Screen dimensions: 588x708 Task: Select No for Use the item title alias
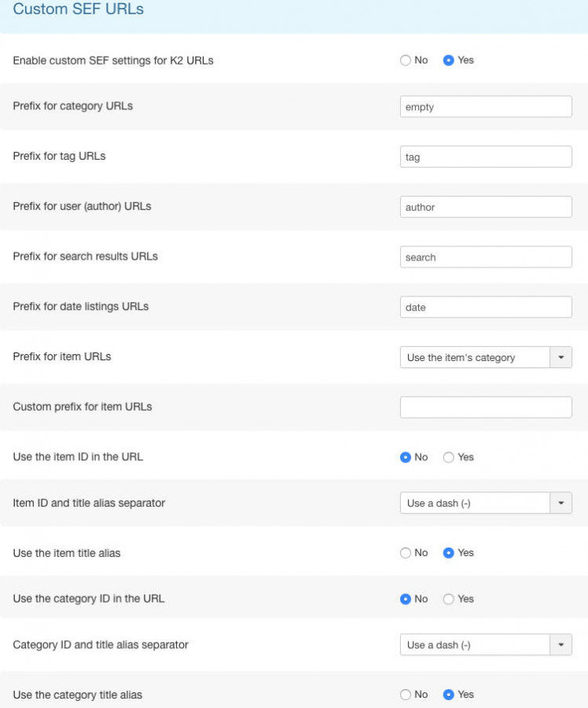[406, 553]
